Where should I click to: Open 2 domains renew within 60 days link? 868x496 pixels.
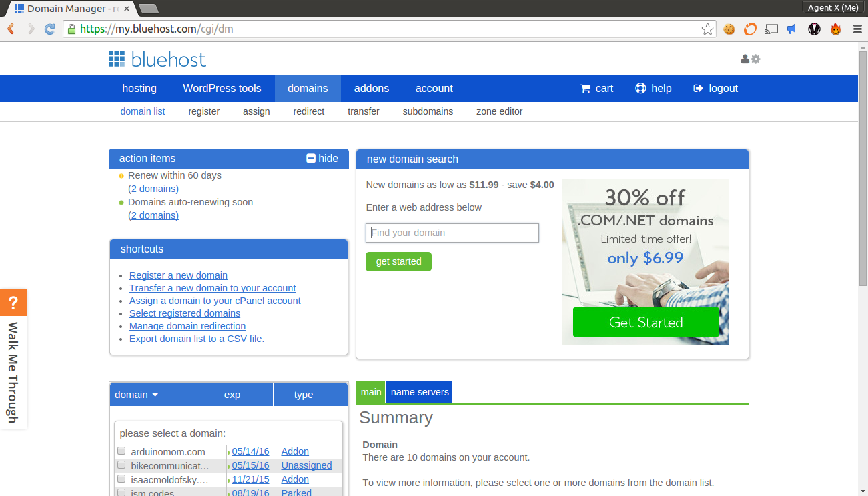coord(153,189)
